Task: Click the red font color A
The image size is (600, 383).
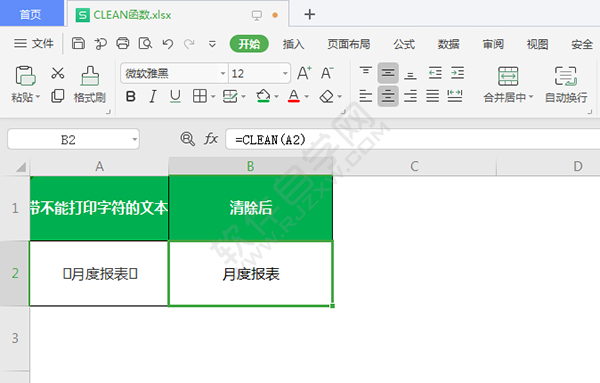Action: (293, 96)
